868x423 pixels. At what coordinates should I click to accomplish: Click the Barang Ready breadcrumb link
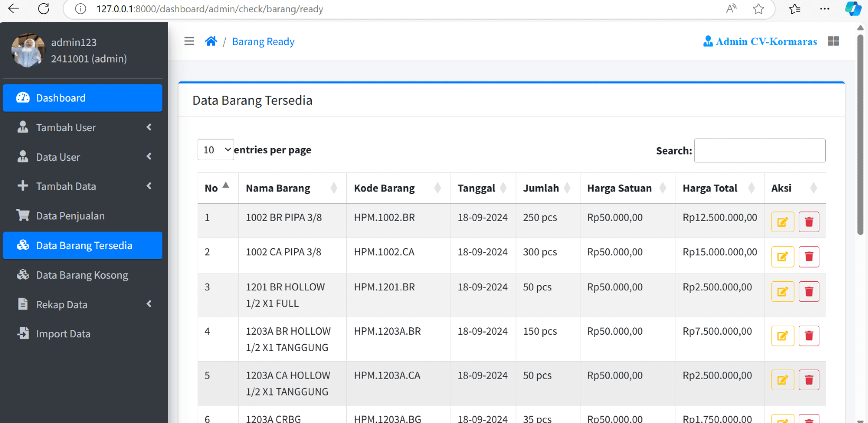tap(263, 42)
